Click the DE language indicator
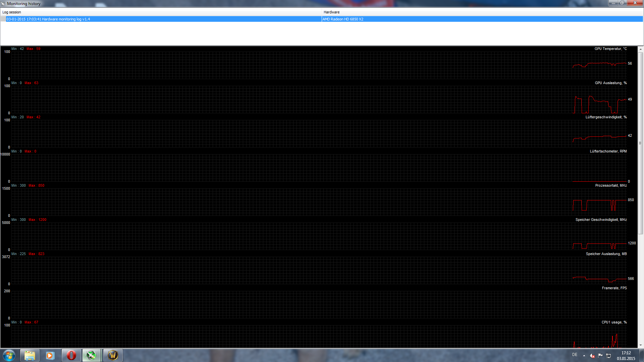This screenshot has width=644, height=362. click(x=575, y=355)
